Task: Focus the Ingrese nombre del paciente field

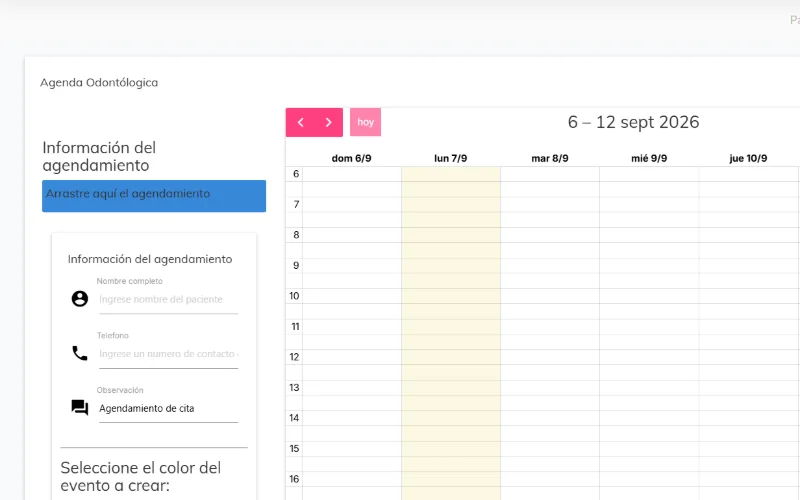Action: point(168,299)
